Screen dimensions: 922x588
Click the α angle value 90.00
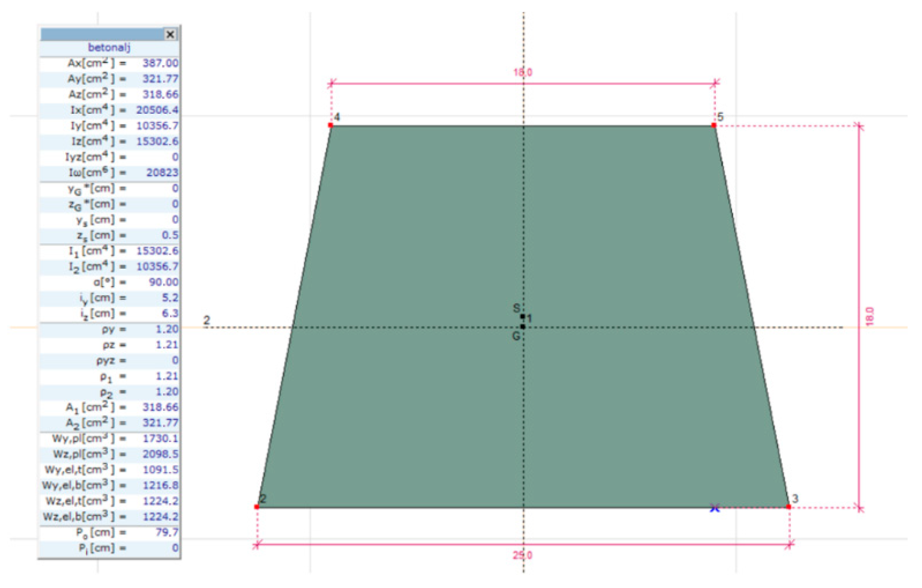pos(163,282)
